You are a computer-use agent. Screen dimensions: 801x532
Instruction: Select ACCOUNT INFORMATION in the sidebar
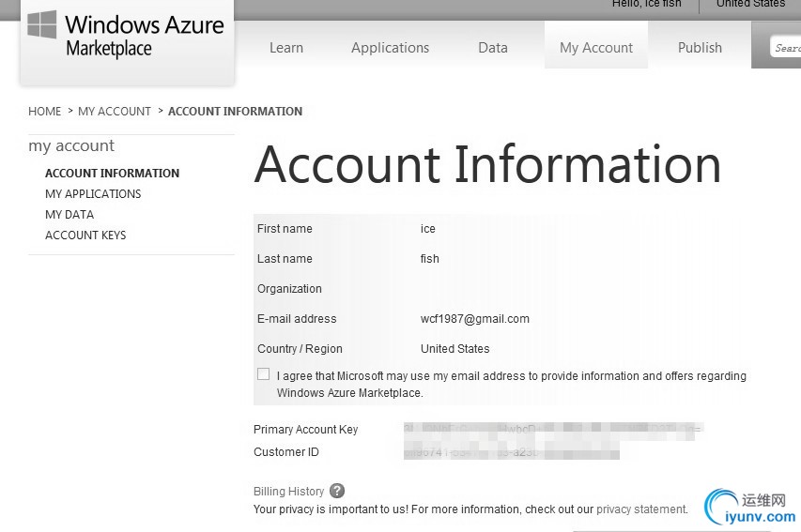pos(112,173)
